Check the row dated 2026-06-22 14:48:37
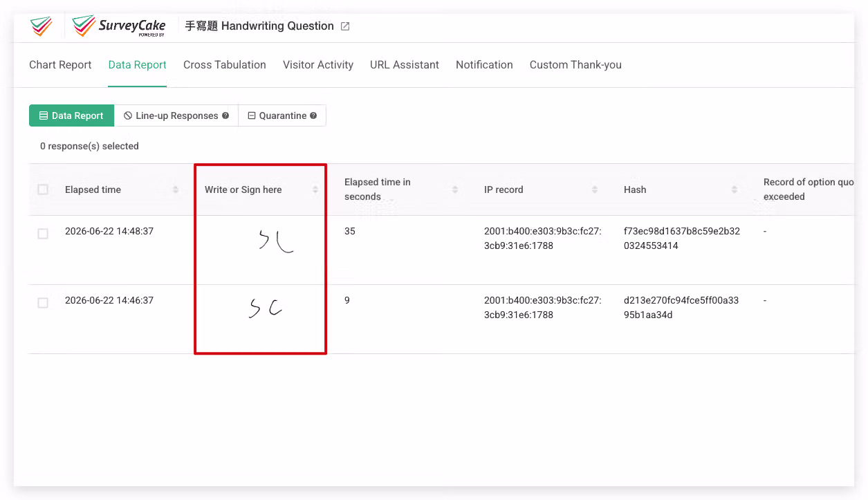The height and width of the screenshot is (500, 868). pyautogui.click(x=43, y=234)
